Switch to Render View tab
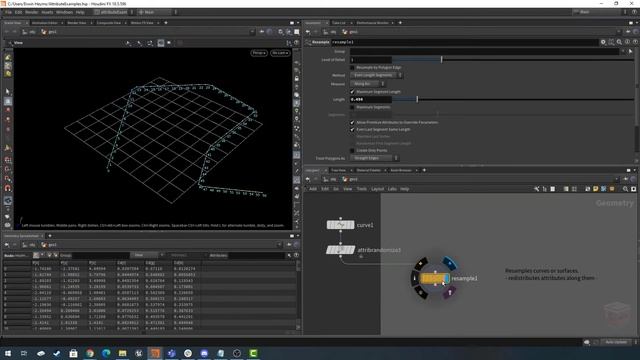 point(77,23)
